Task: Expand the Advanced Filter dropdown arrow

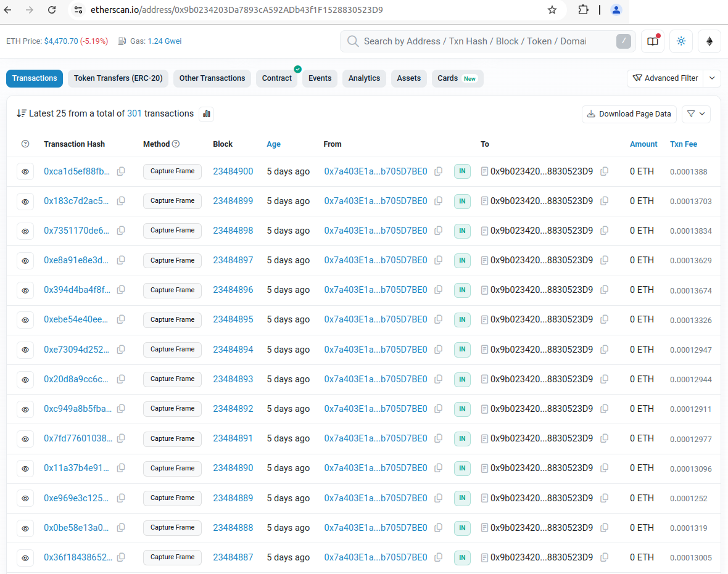Action: coord(713,78)
